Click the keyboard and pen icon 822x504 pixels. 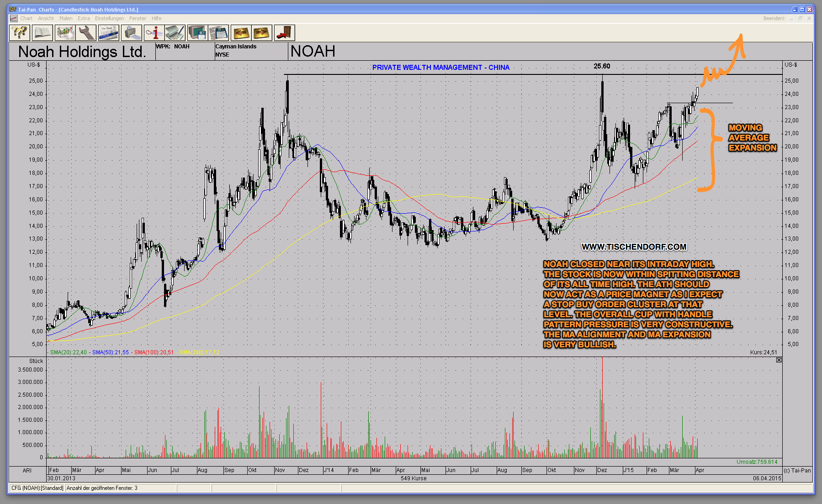pos(175,33)
